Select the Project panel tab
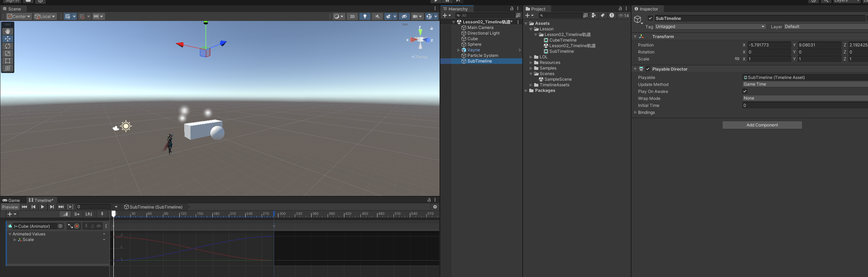868x277 pixels. tap(536, 9)
